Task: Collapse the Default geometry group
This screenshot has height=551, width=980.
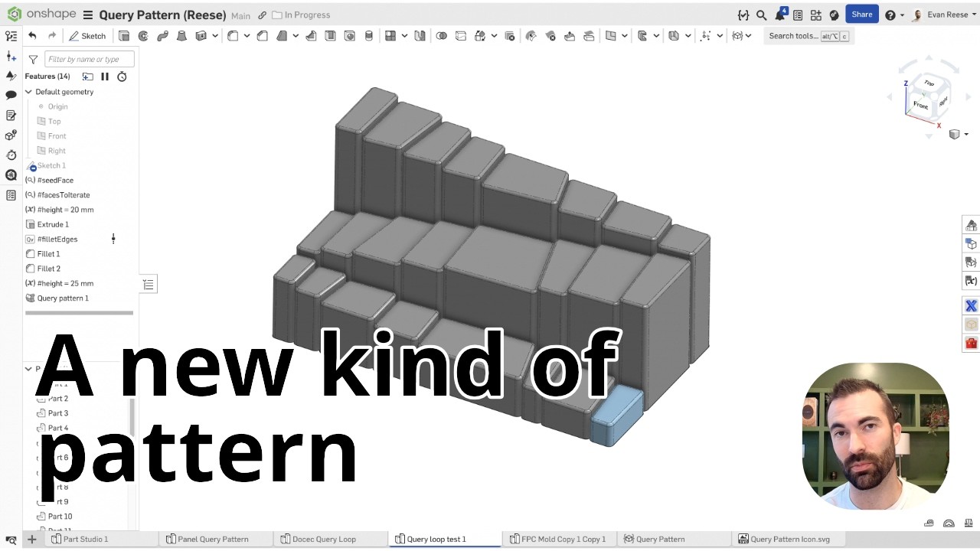Action: pyautogui.click(x=28, y=92)
